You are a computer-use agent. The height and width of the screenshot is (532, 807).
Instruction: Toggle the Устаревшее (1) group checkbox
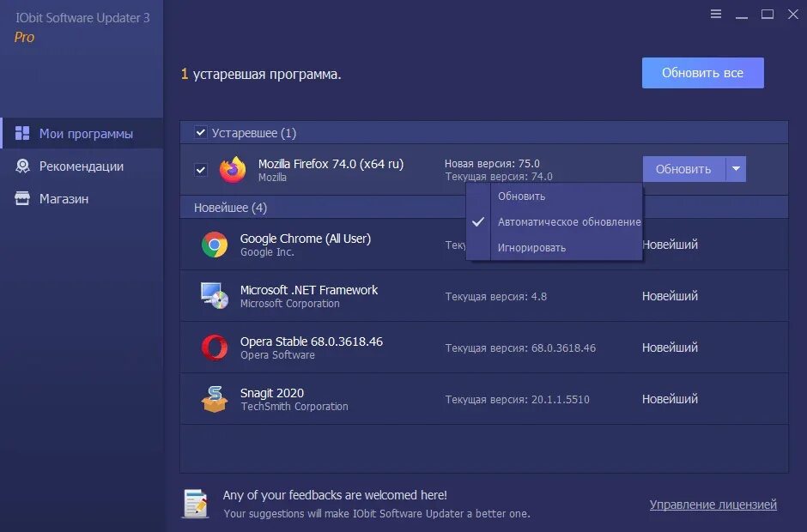click(x=201, y=133)
